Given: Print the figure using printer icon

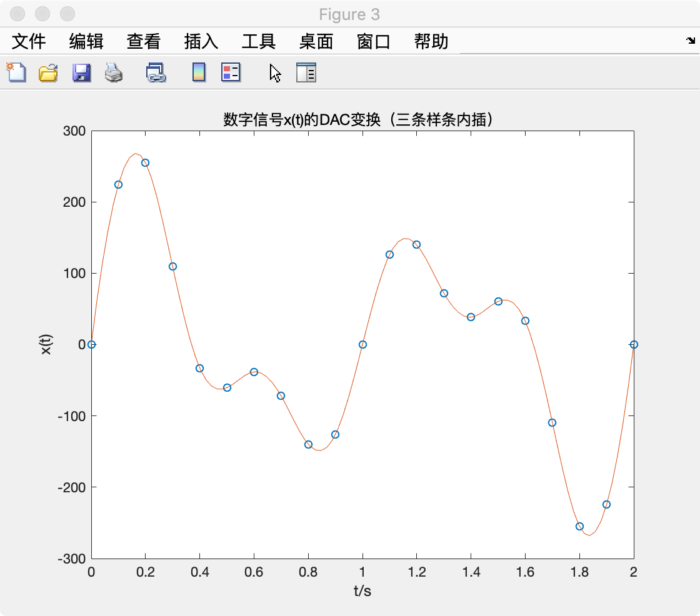Looking at the screenshot, I should click(x=114, y=72).
